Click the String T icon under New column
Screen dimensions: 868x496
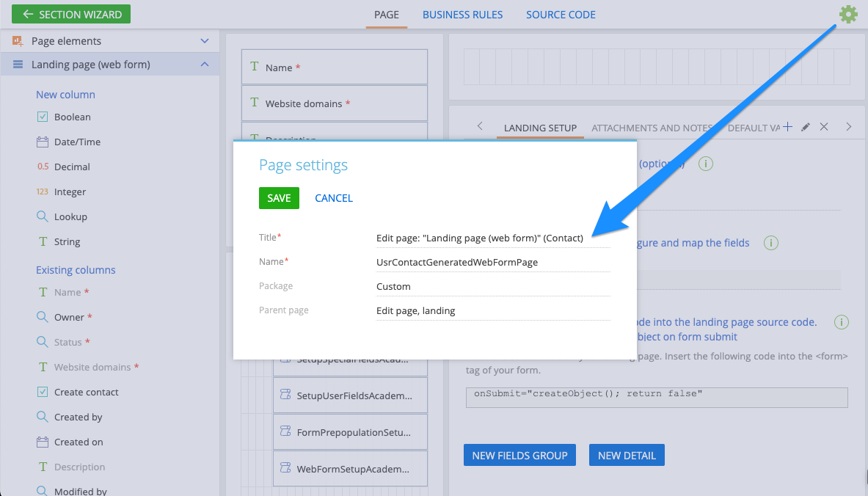43,241
